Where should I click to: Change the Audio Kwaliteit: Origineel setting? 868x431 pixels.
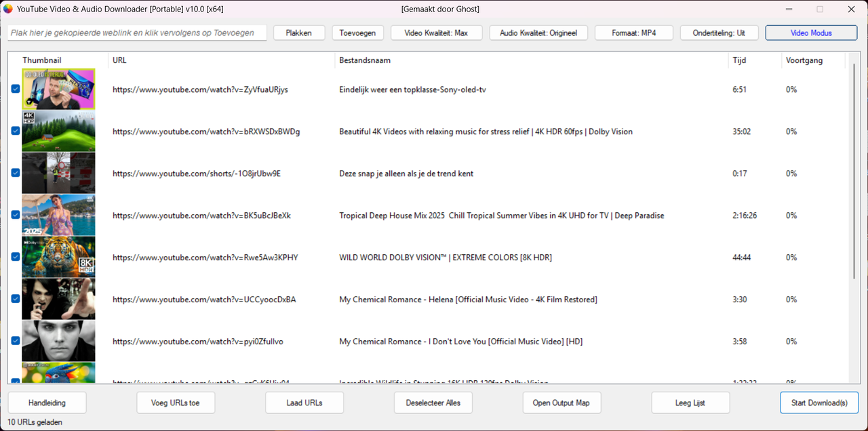[x=538, y=33]
